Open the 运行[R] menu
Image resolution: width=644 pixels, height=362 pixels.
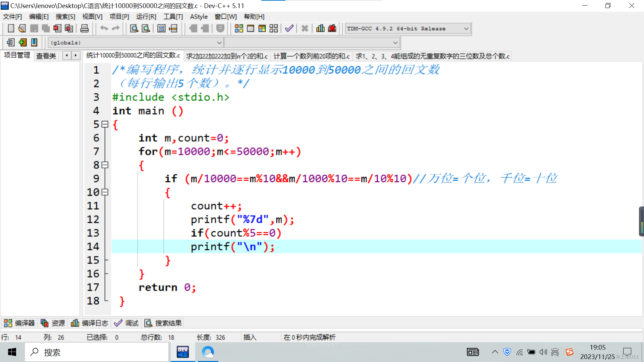pyautogui.click(x=146, y=16)
